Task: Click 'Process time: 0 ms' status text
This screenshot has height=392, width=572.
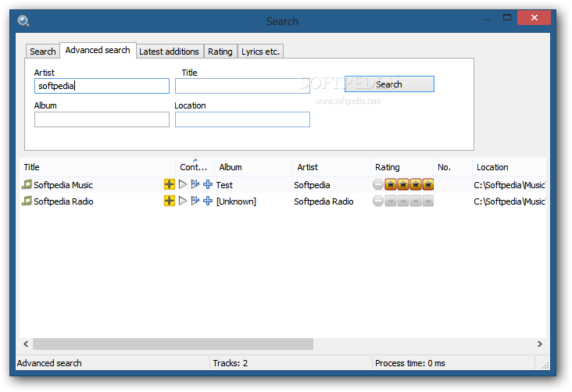Action: tap(410, 363)
